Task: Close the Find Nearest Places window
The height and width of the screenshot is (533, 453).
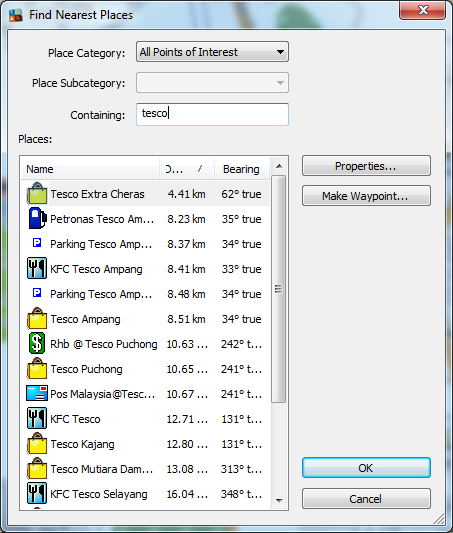Action: point(423,10)
